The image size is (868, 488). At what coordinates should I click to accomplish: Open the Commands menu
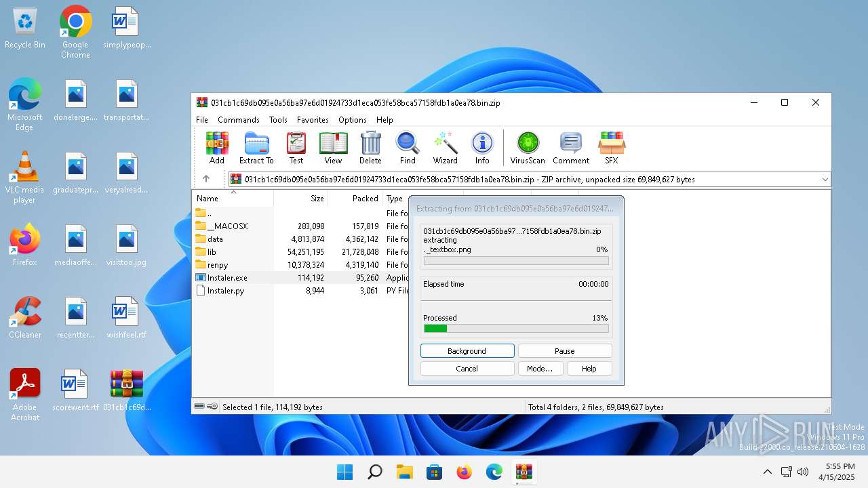[239, 120]
